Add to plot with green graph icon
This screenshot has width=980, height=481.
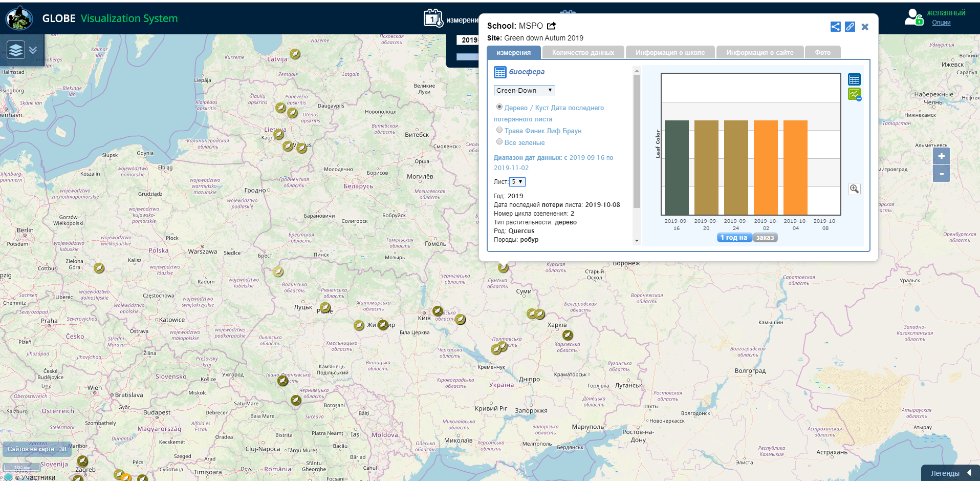pos(854,94)
